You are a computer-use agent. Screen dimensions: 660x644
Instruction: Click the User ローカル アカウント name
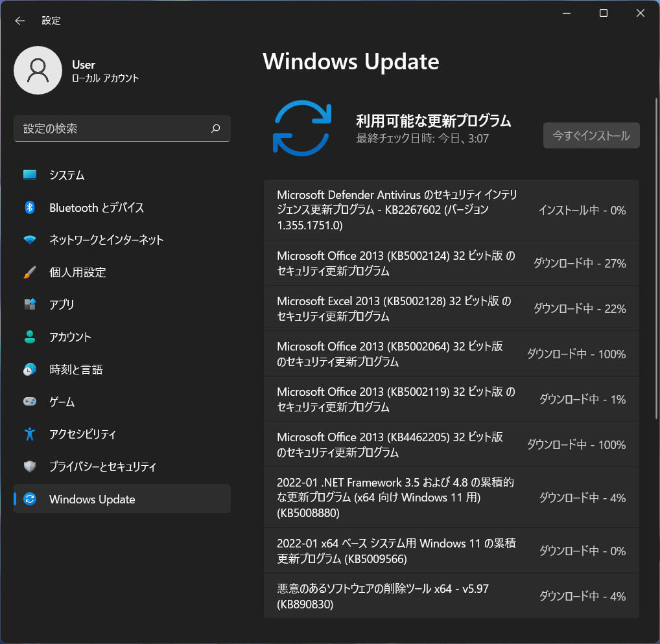click(105, 71)
